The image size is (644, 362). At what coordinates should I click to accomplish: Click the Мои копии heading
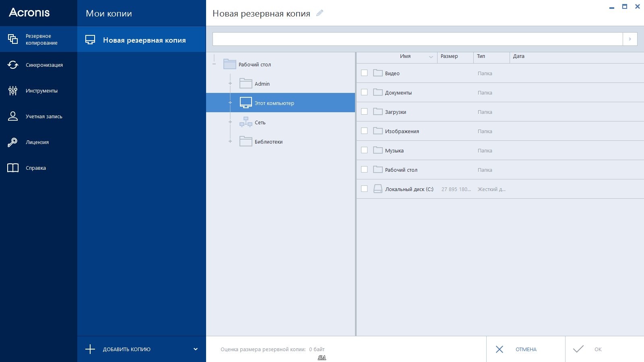coord(109,13)
